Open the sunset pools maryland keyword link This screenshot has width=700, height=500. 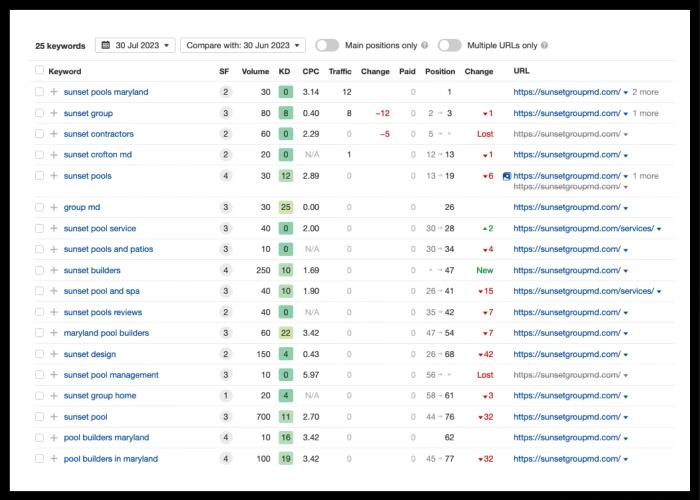(x=106, y=92)
